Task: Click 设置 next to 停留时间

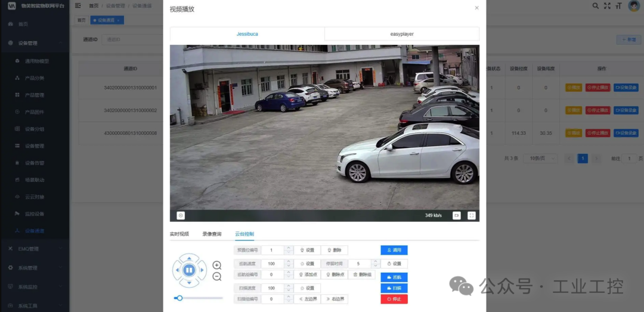Action: pyautogui.click(x=394, y=264)
